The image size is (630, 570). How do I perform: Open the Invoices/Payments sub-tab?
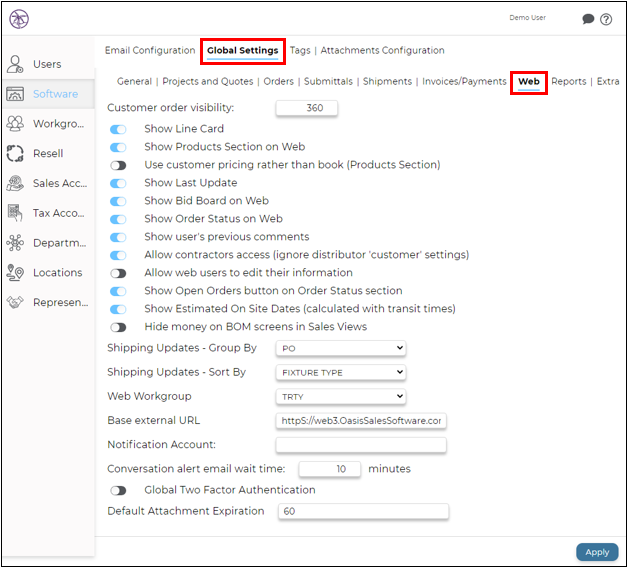point(464,81)
